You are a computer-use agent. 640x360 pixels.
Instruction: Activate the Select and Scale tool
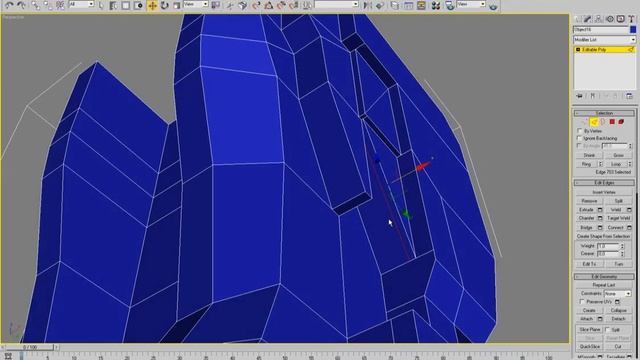coord(176,5)
